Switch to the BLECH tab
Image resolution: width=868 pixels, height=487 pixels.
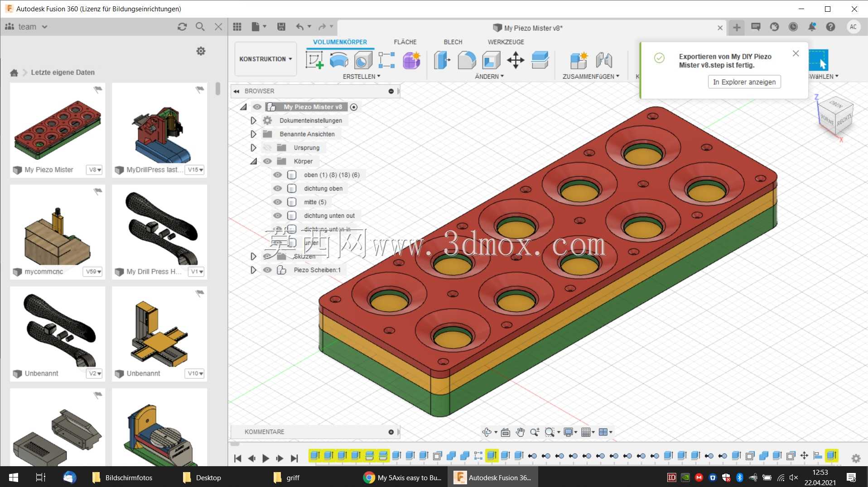(453, 42)
